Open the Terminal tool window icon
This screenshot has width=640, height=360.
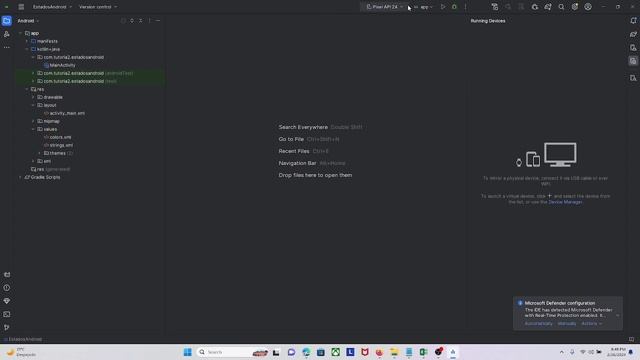[x=7, y=314]
